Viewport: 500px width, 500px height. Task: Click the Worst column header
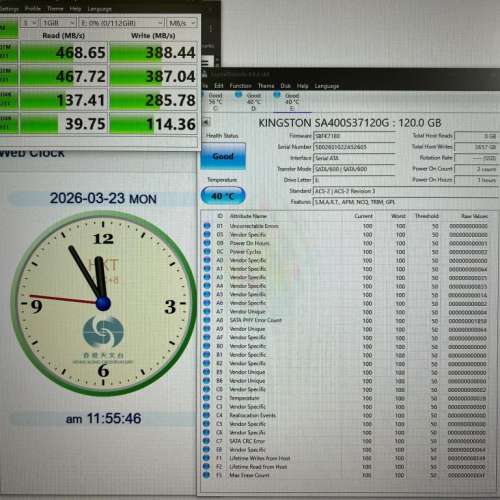[x=398, y=216]
